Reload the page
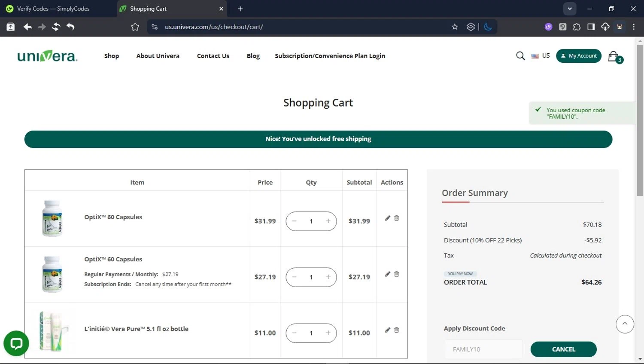The width and height of the screenshot is (644, 364). (x=56, y=27)
